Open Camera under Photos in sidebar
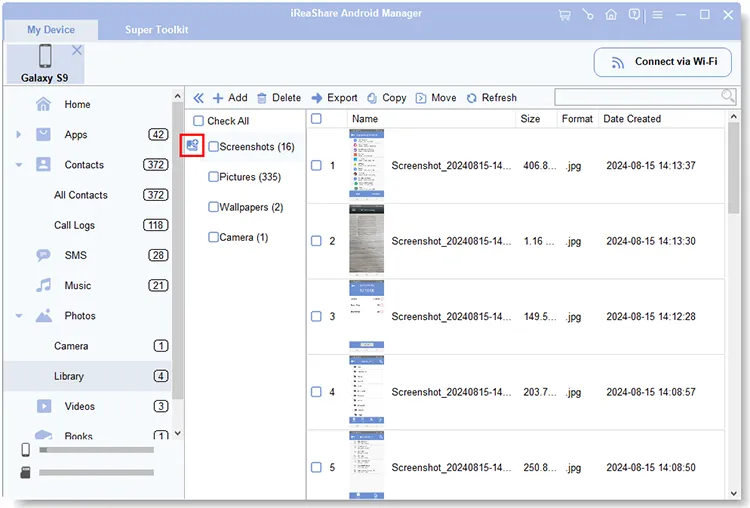Image resolution: width=750 pixels, height=508 pixels. point(71,346)
